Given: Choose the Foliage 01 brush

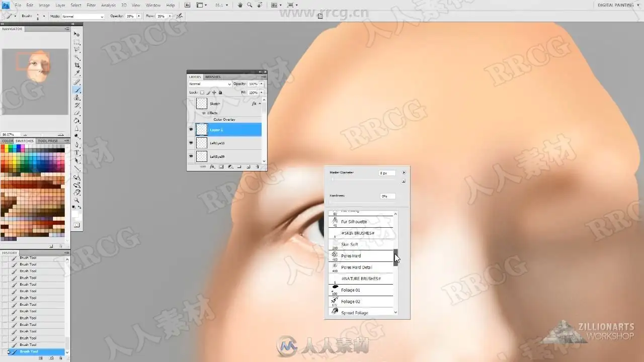Looking at the screenshot, I should coord(361,290).
